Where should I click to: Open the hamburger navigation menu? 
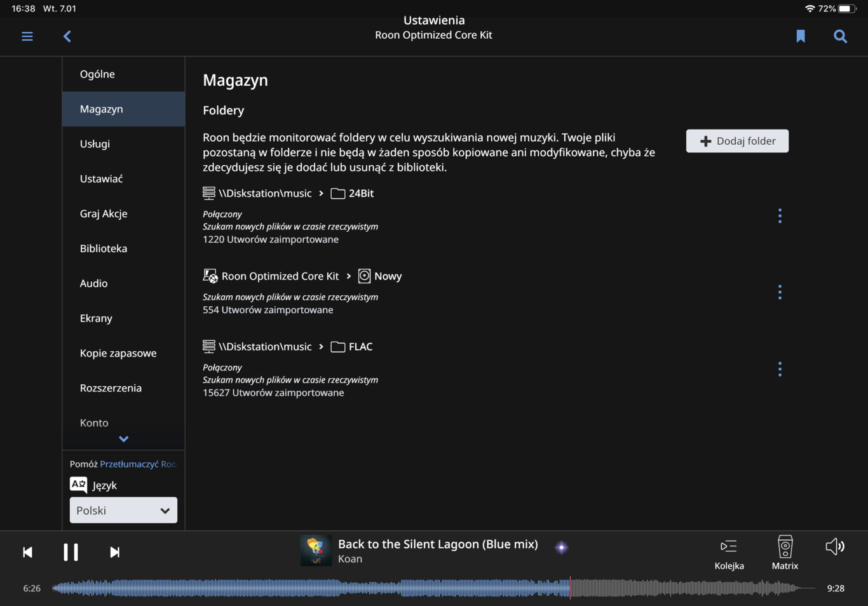pyautogui.click(x=27, y=36)
